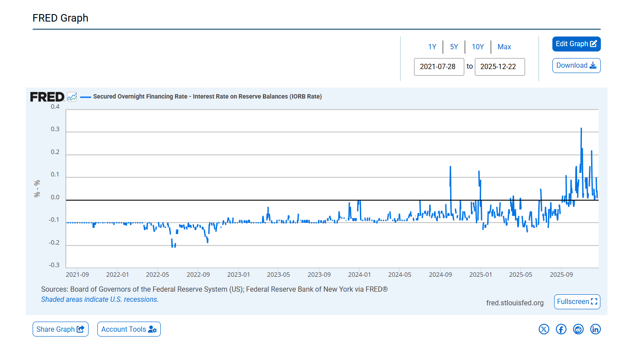Click the chart icon beside FRED logo
The height and width of the screenshot is (359, 644).
pyautogui.click(x=72, y=97)
